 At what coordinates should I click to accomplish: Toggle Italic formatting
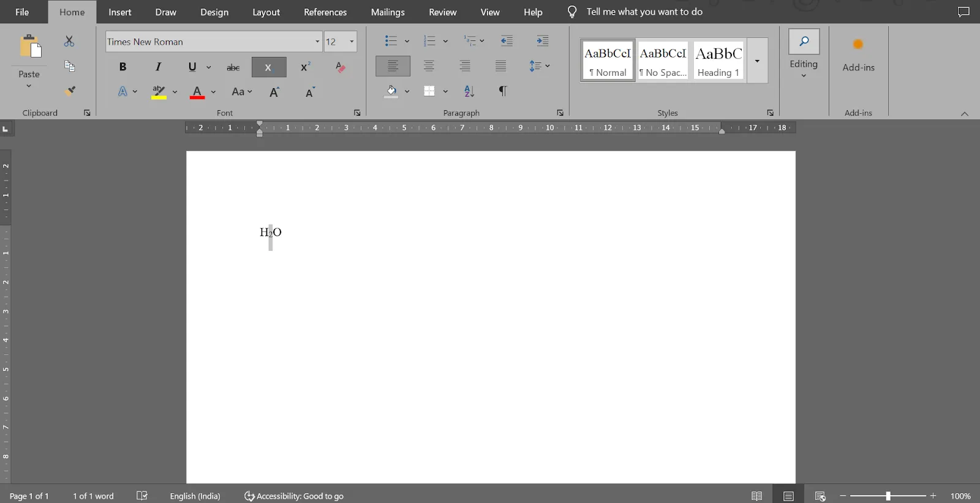tap(158, 67)
